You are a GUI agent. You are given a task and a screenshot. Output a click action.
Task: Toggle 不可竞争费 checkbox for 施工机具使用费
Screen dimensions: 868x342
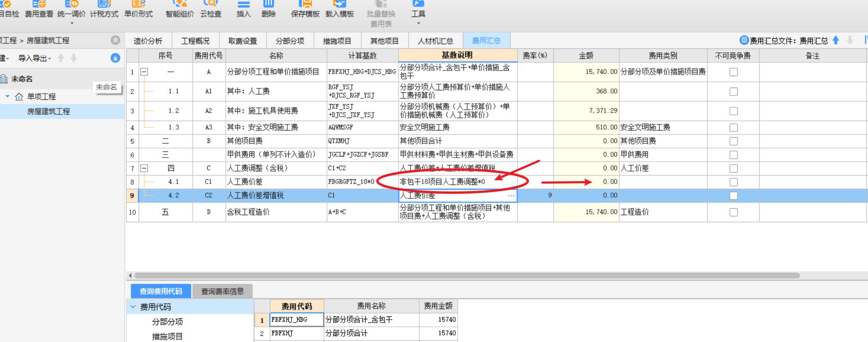[x=734, y=111]
